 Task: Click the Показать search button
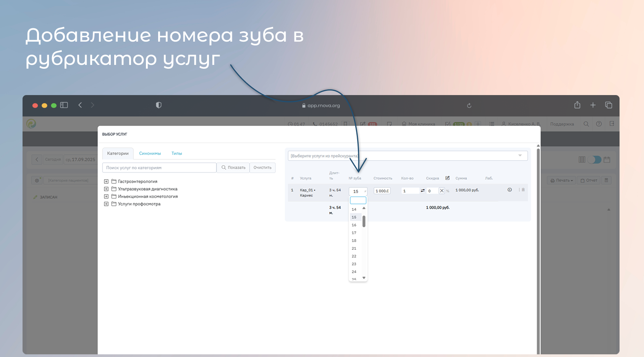233,168
